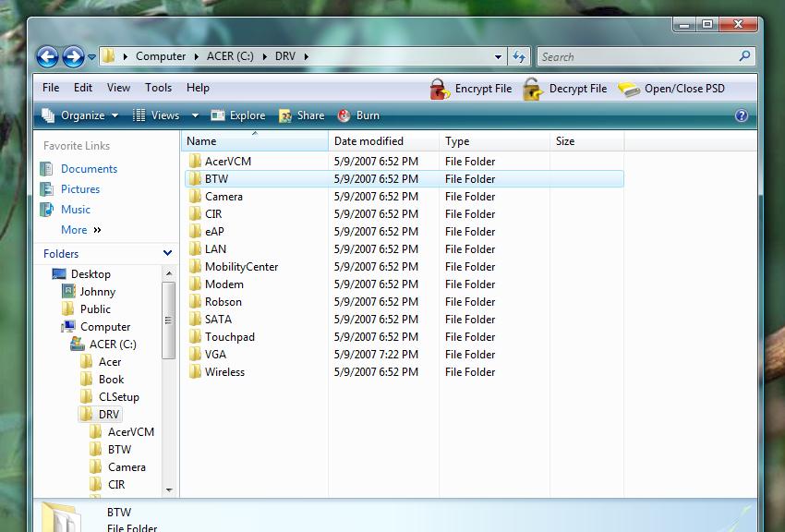Select the Wireless folder icon
785x532 pixels.
[195, 372]
